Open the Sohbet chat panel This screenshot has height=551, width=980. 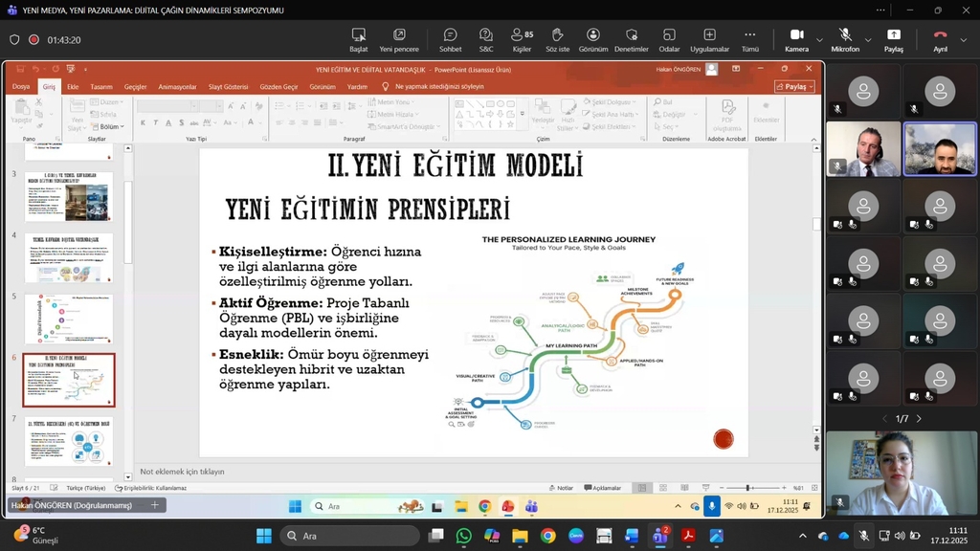pyautogui.click(x=450, y=39)
